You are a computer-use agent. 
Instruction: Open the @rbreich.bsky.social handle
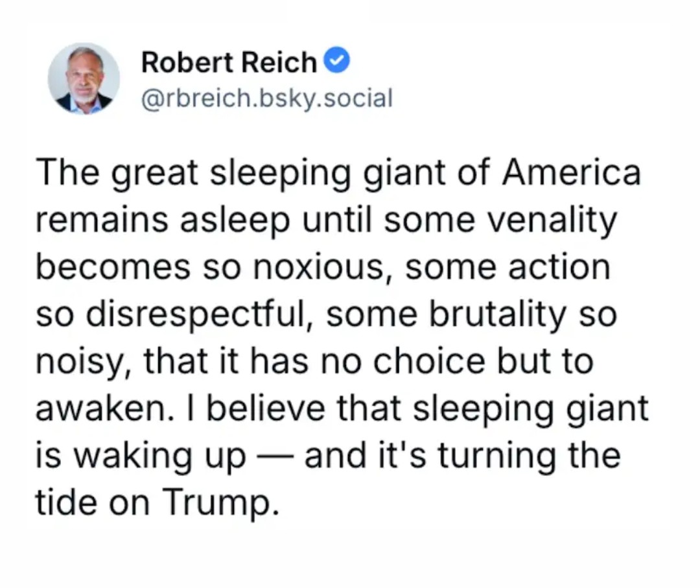tap(266, 98)
